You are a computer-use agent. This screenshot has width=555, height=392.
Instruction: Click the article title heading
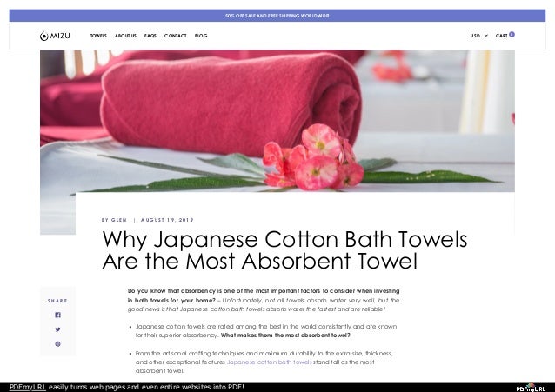(284, 249)
